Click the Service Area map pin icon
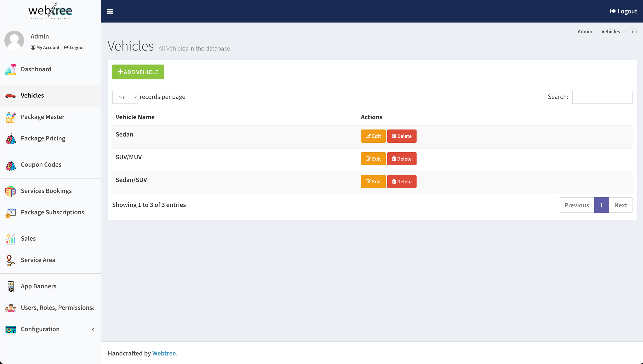The width and height of the screenshot is (643, 364). 11,260
